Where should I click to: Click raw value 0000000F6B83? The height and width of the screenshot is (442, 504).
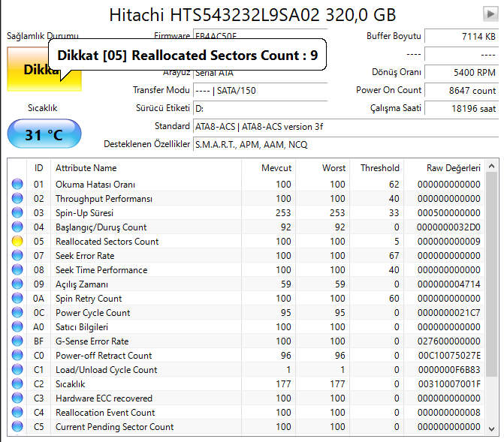click(x=448, y=370)
